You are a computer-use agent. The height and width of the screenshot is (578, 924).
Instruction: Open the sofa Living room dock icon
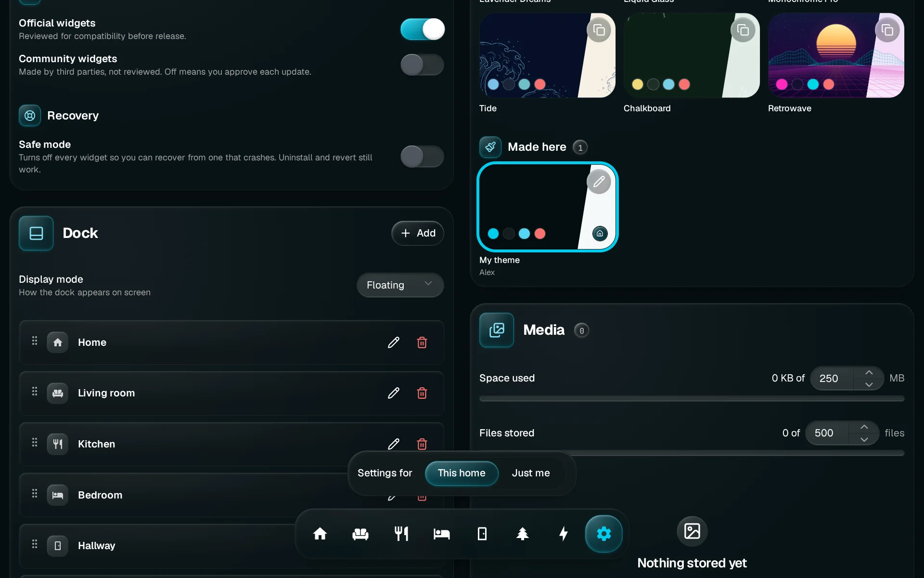360,534
